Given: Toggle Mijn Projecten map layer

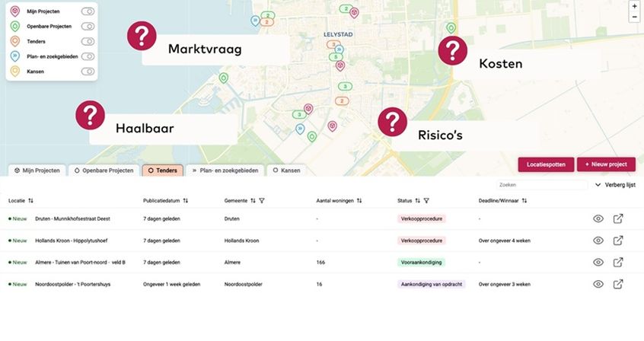Looking at the screenshot, I should pyautogui.click(x=88, y=11).
